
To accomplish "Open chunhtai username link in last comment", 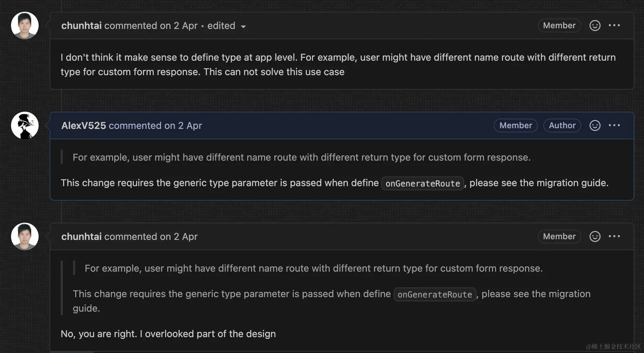I will (x=81, y=236).
